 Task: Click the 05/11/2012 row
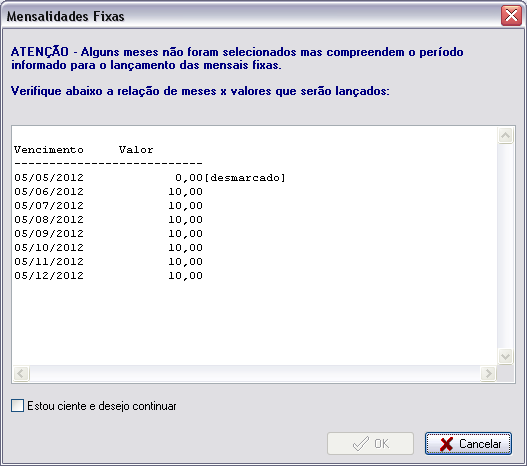pos(109,261)
